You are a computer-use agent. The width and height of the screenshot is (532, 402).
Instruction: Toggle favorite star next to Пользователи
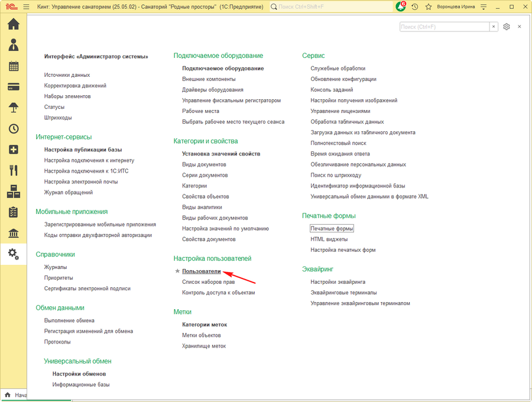pyautogui.click(x=177, y=271)
